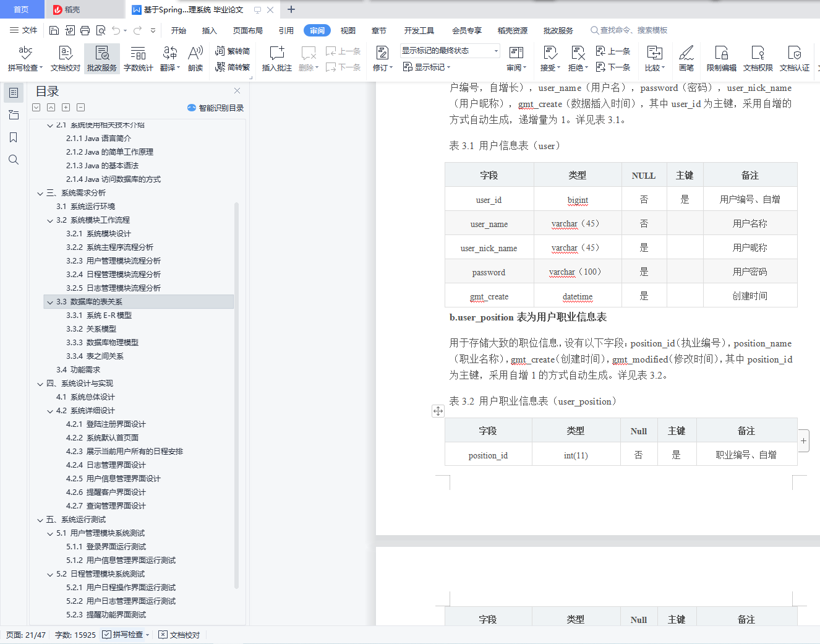
Task: Select the 画笔 pen tool
Action: click(686, 59)
